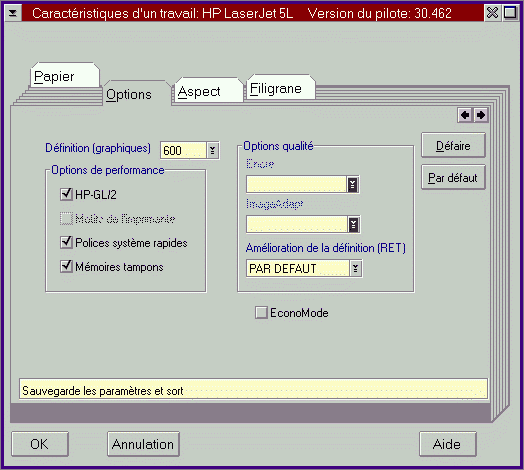Open help with the Aide button
Viewport: 524px width, 470px height.
[x=447, y=444]
